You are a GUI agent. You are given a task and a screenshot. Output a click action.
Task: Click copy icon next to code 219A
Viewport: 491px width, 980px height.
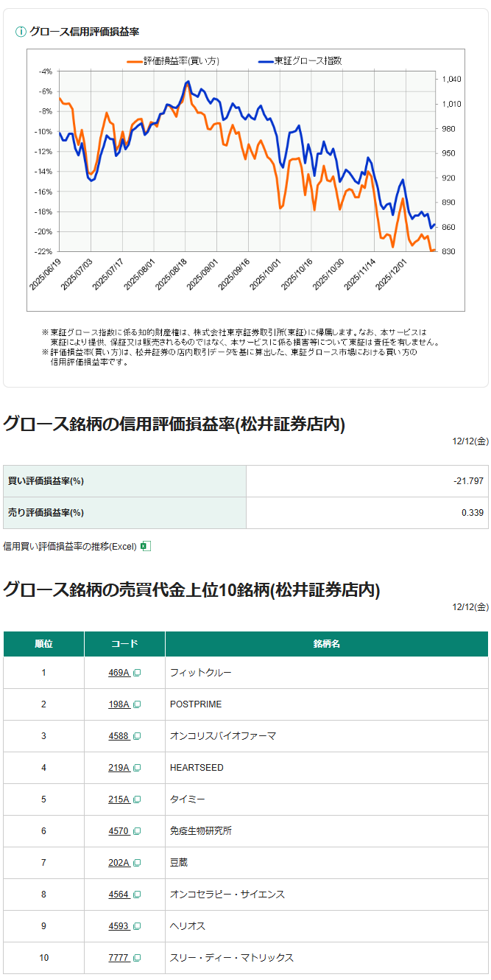137,768
